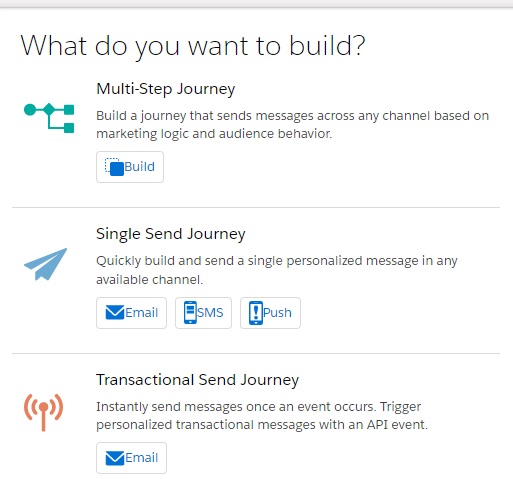The image size is (513, 479).
Task: Click the blue paper plane Single Send icon
Action: [x=46, y=264]
